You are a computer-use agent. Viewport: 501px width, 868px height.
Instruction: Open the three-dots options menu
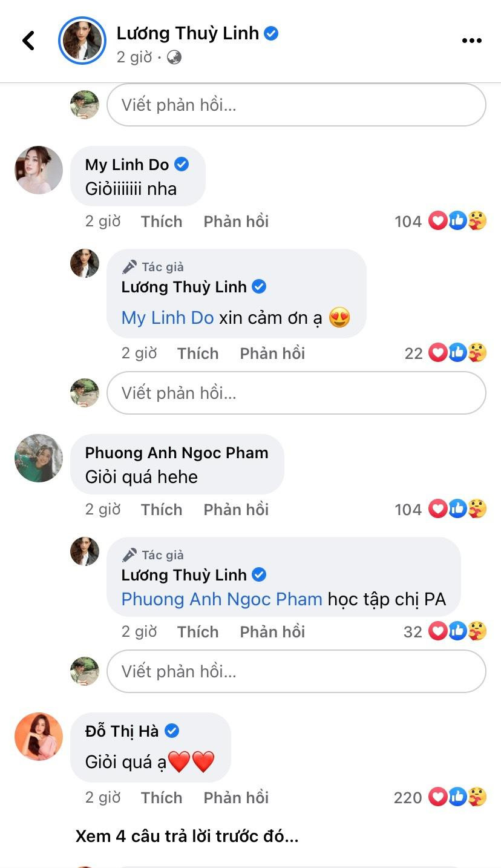471,41
